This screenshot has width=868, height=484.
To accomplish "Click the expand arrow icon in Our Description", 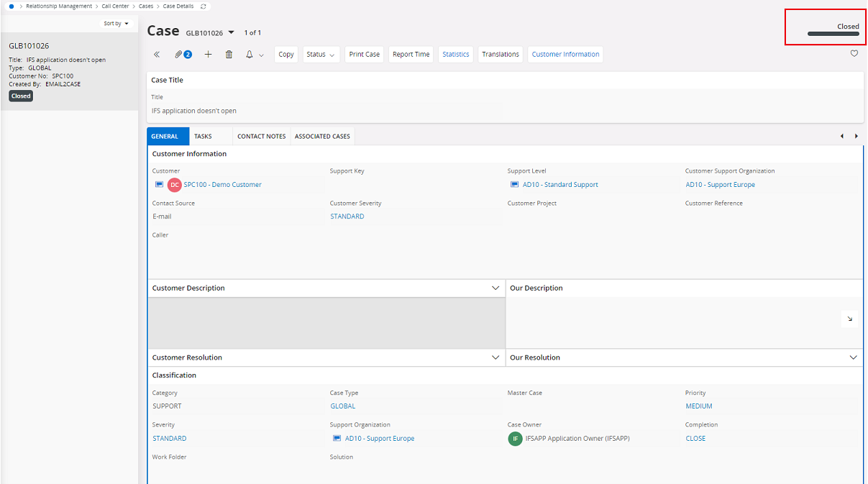I will coord(849,319).
